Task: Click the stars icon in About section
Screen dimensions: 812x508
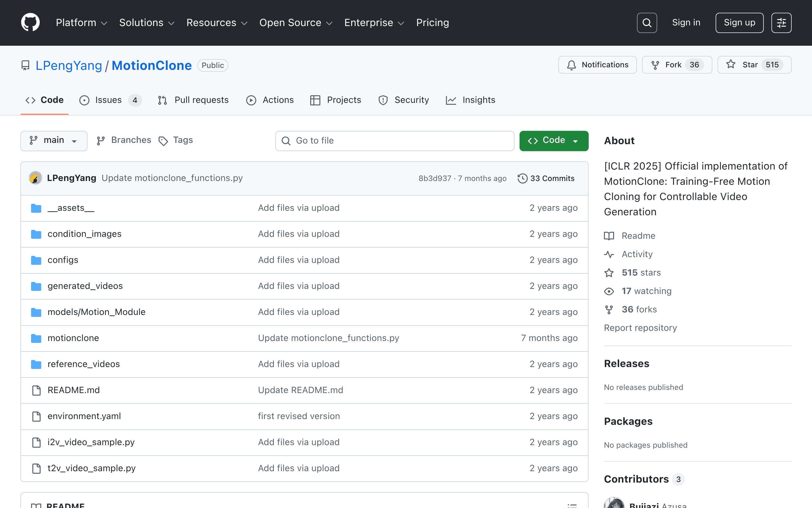Action: [x=609, y=272]
